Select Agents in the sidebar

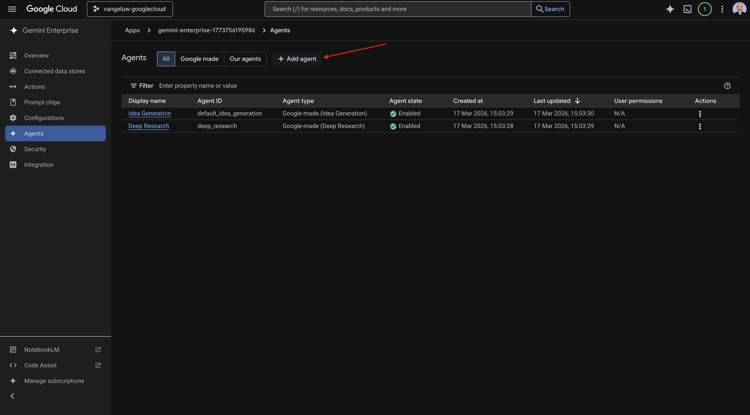click(55, 133)
